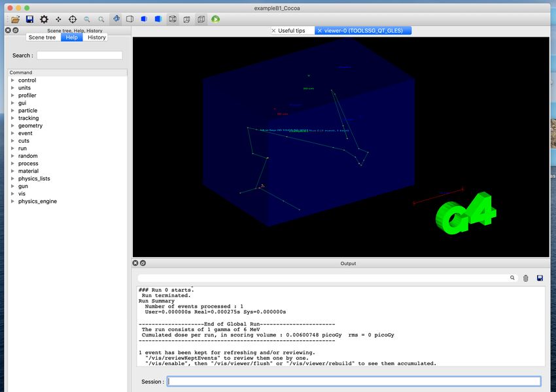
Task: Select the process command entry
Action: 28,164
